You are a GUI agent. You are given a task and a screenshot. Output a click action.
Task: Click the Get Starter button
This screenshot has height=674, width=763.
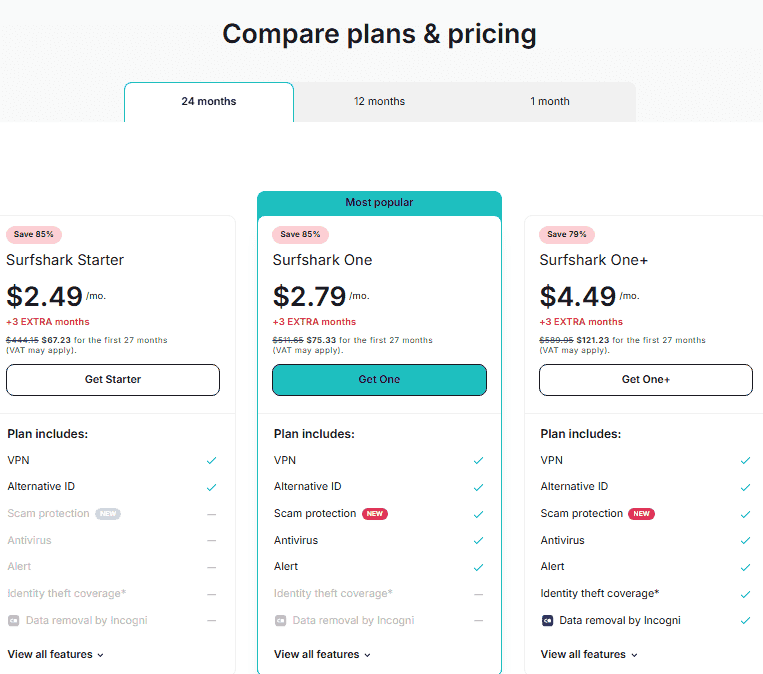(113, 380)
